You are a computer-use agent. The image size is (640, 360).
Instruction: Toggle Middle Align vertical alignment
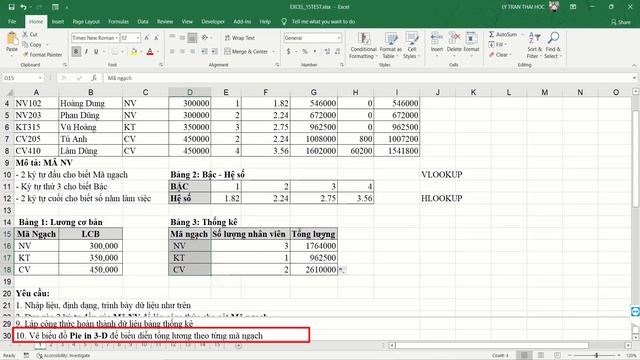182,38
